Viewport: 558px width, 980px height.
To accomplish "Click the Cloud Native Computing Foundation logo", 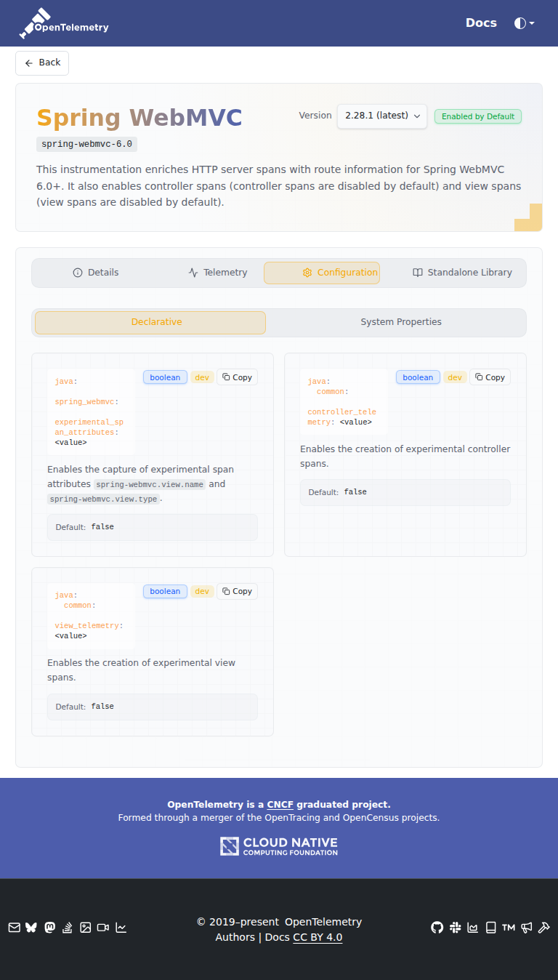I will [279, 846].
